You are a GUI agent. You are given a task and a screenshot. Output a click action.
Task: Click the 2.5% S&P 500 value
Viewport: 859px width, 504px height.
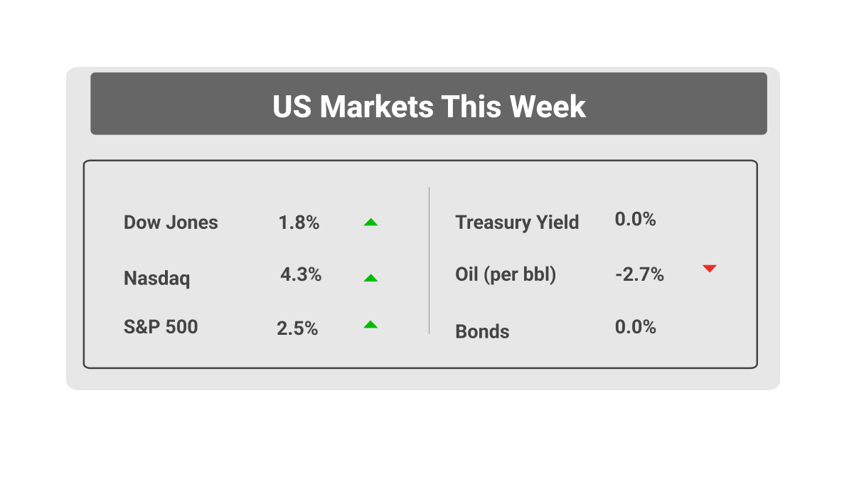point(297,328)
